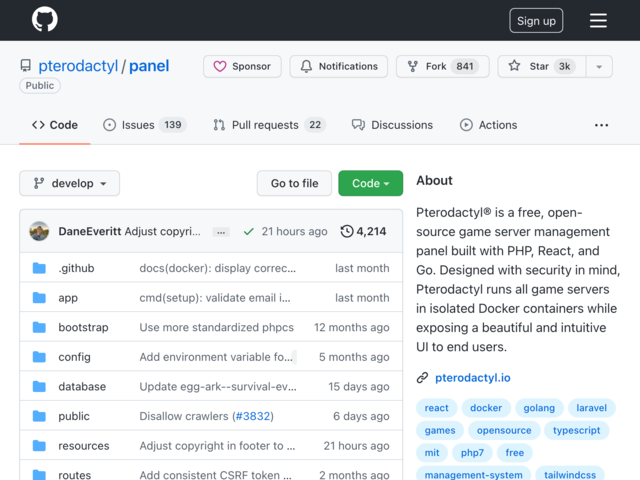640x480 pixels.
Task: Click the react topic tag
Action: pyautogui.click(x=436, y=408)
